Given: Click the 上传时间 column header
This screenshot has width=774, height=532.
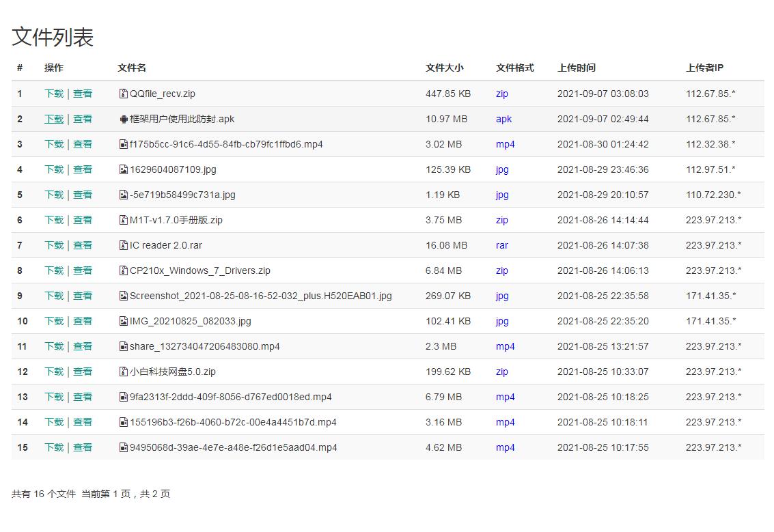Looking at the screenshot, I should click(x=577, y=68).
